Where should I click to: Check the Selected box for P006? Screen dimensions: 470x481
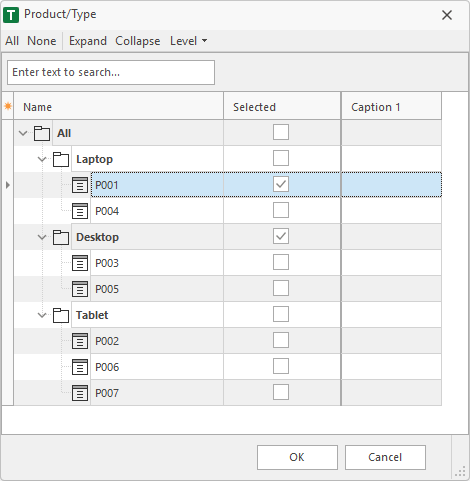pyautogui.click(x=281, y=366)
